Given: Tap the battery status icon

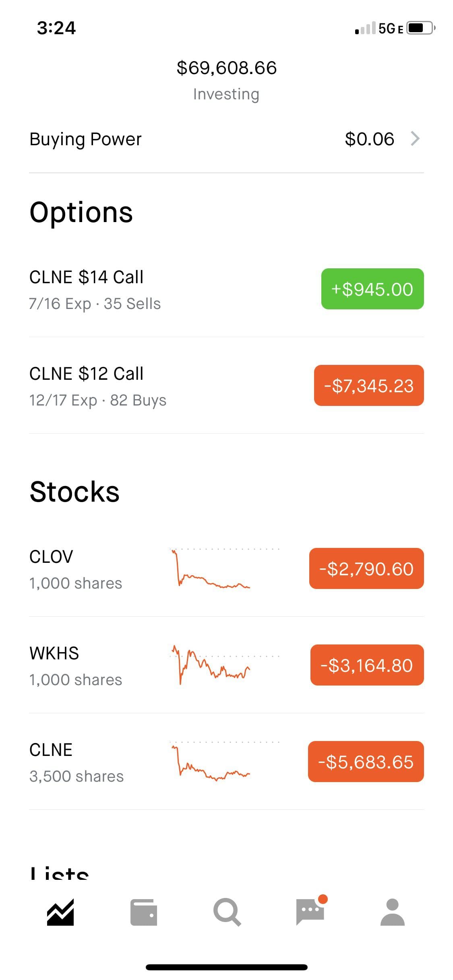Looking at the screenshot, I should coord(421,28).
